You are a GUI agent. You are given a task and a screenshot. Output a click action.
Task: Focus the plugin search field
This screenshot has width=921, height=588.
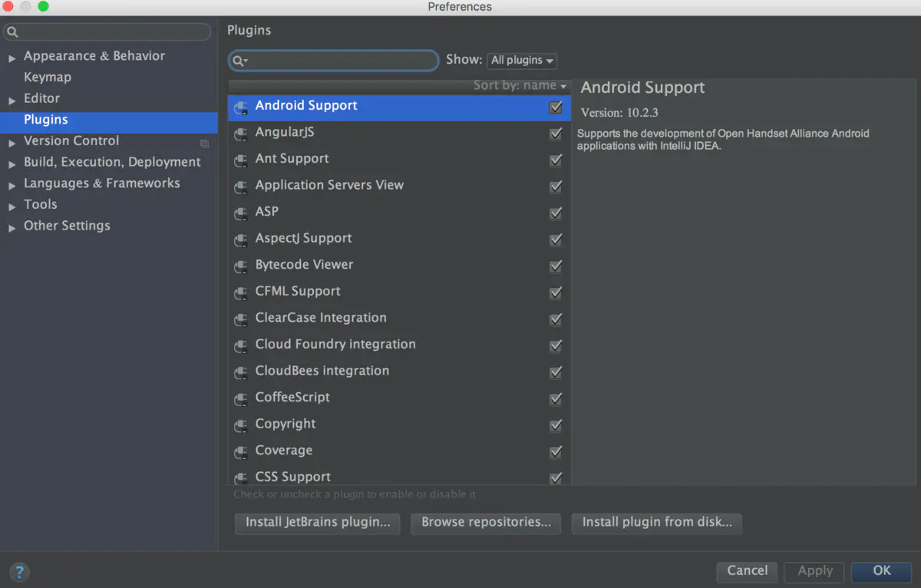(334, 61)
